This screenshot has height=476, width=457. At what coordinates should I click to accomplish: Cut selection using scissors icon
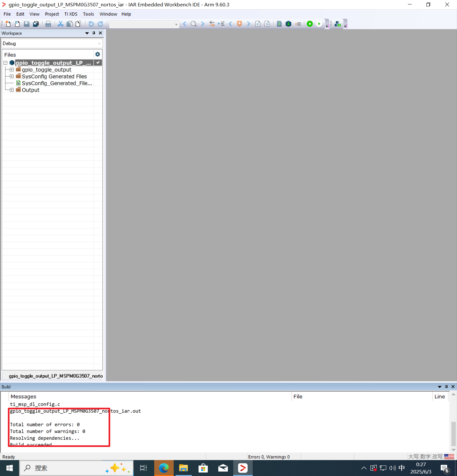coord(60,24)
